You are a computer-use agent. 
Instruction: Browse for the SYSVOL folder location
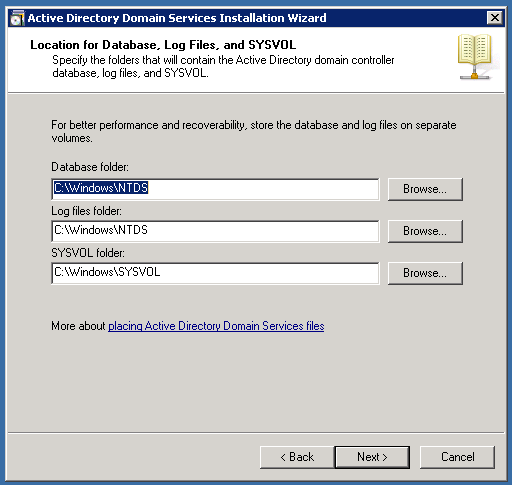click(425, 273)
